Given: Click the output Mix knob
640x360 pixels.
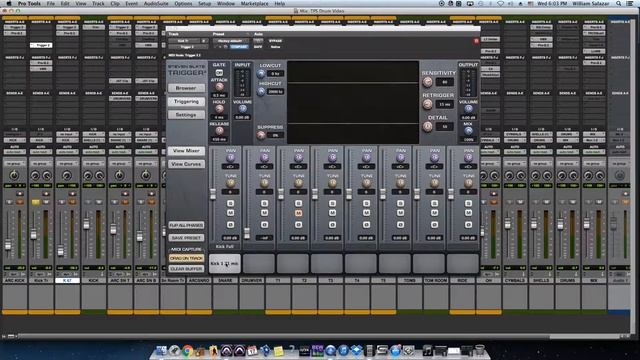Looking at the screenshot, I should (469, 131).
